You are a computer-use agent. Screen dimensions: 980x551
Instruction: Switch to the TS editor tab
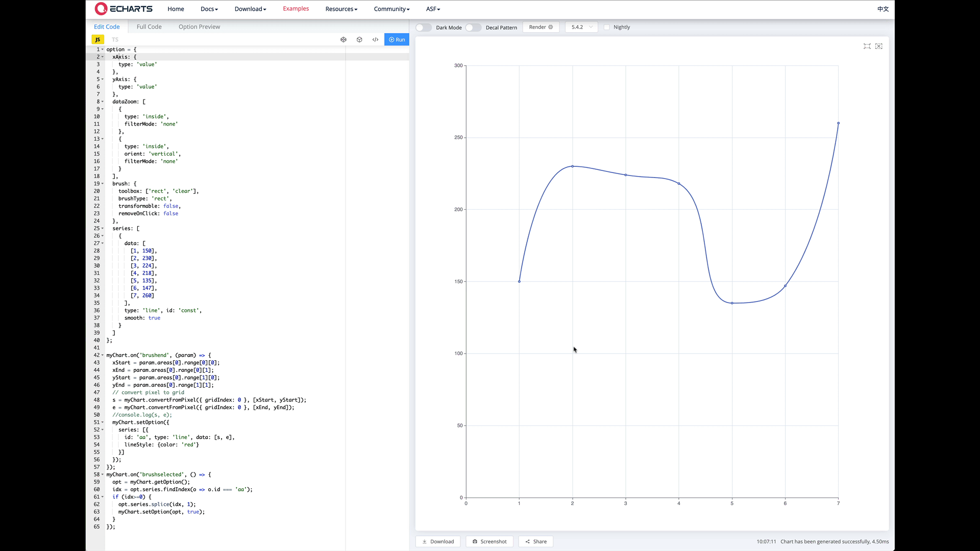click(115, 39)
